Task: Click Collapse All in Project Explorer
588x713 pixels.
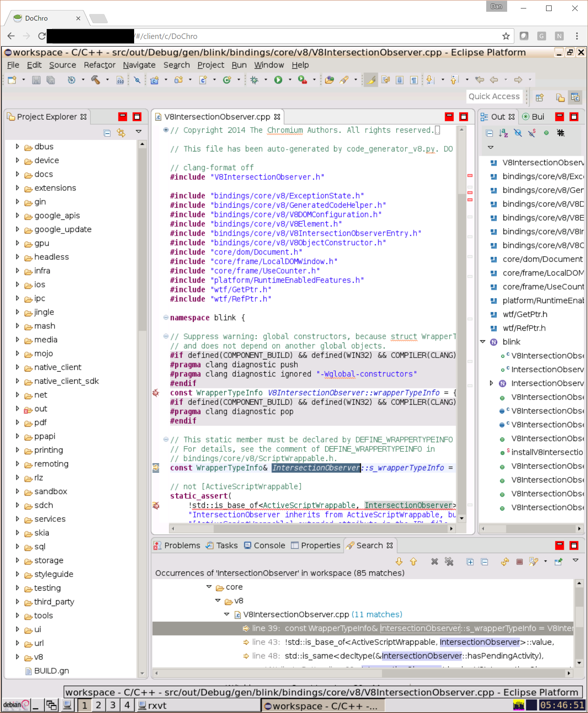Action: tap(107, 133)
